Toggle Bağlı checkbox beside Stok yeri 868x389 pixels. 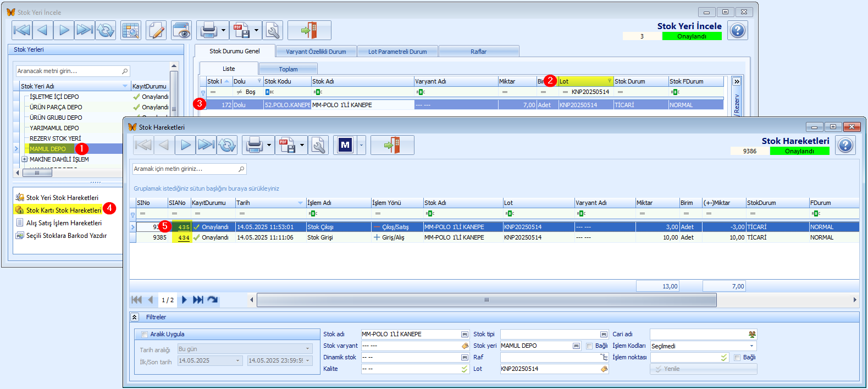(x=589, y=346)
